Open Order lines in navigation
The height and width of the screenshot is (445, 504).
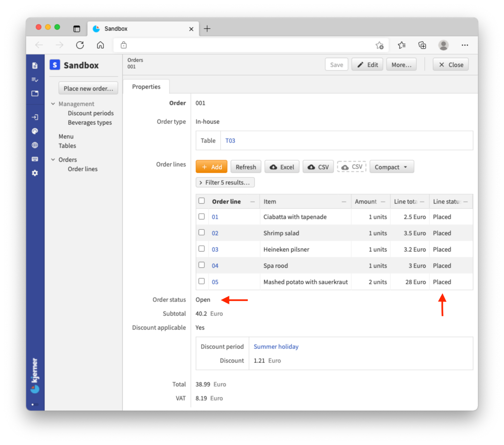83,169
